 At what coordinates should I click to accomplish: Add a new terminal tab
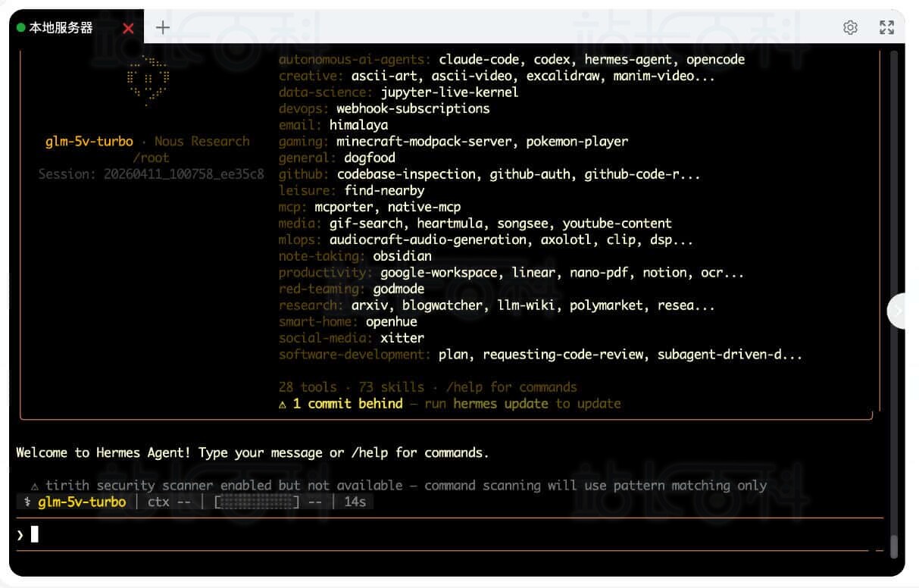162,28
